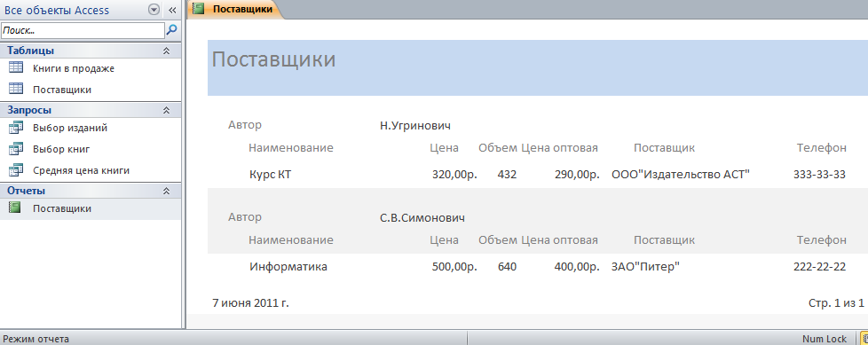The image size is (868, 345).
Task: Click the 290,00р. wholesale price
Action: (x=578, y=175)
